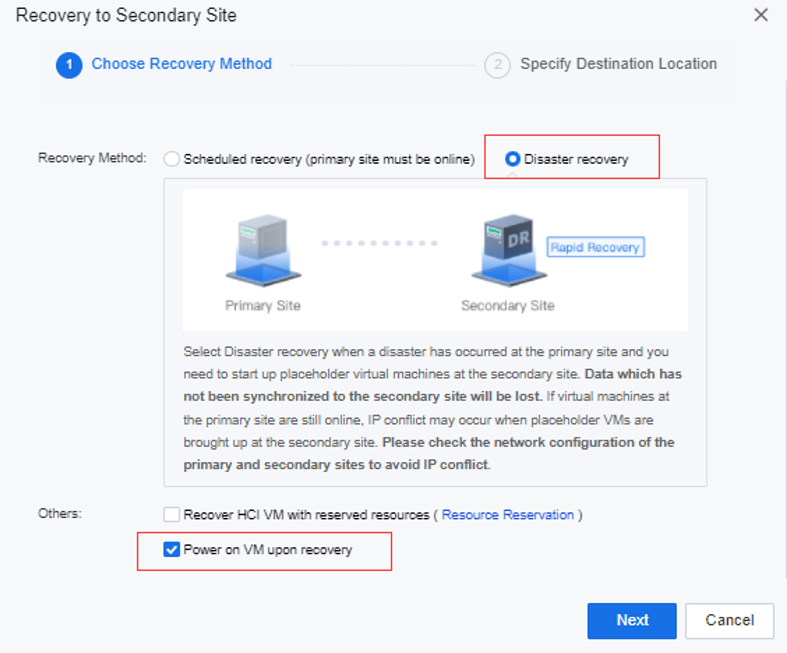Click the Cancel button
Viewport: 787px width, 653px height.
(x=729, y=621)
